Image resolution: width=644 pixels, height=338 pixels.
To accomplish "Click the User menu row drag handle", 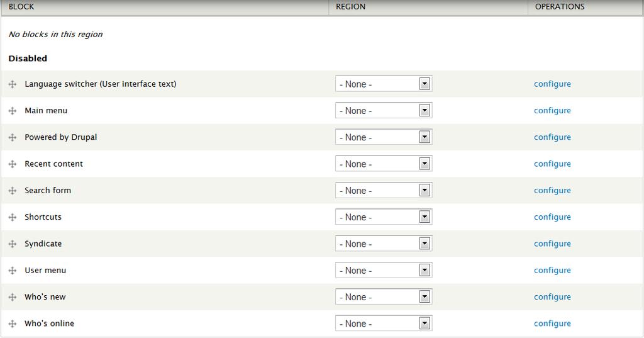I will (x=13, y=270).
